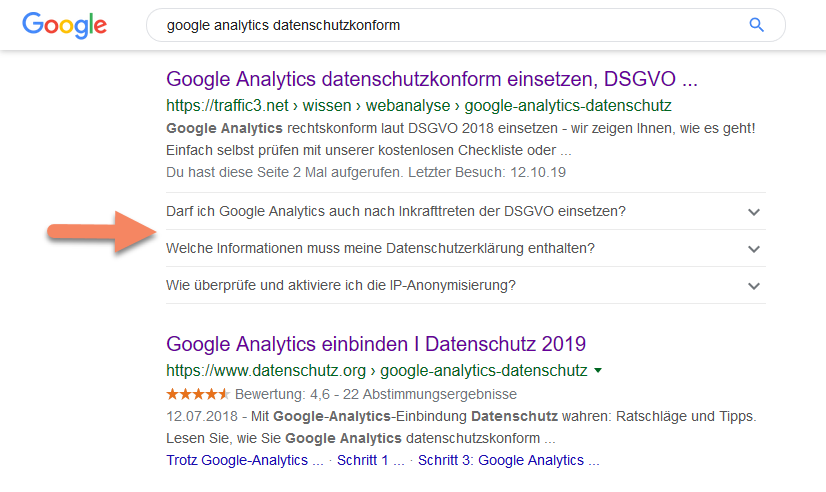
Task: Click the blue magnifier search icon
Action: point(756,25)
